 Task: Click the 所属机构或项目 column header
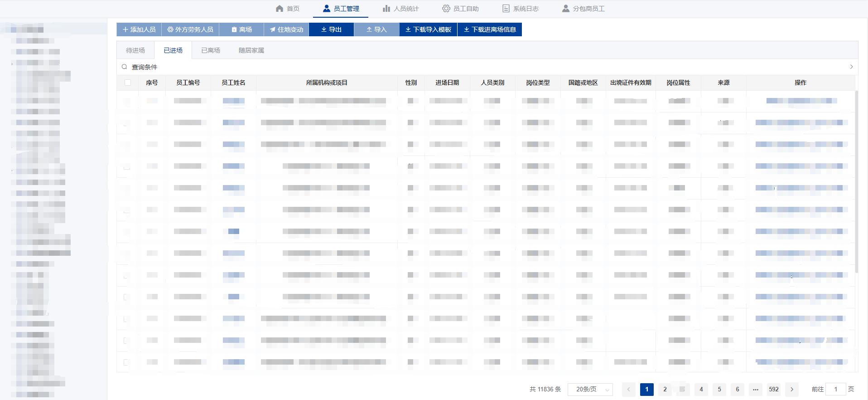(327, 83)
